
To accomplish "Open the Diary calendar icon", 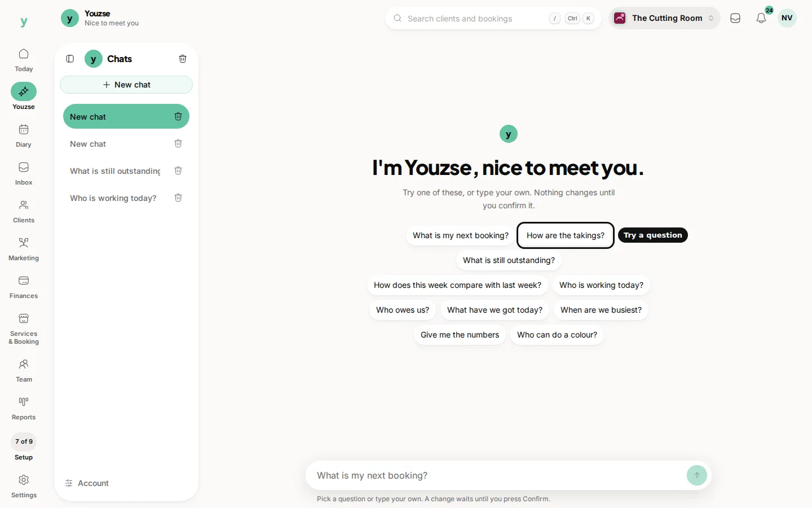I will (x=24, y=136).
